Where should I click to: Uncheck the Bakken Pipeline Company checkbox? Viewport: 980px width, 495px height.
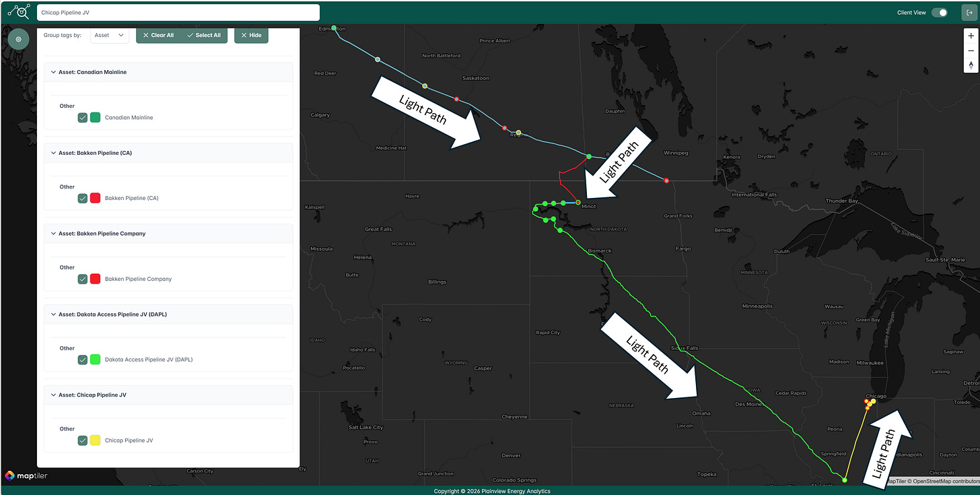[83, 279]
